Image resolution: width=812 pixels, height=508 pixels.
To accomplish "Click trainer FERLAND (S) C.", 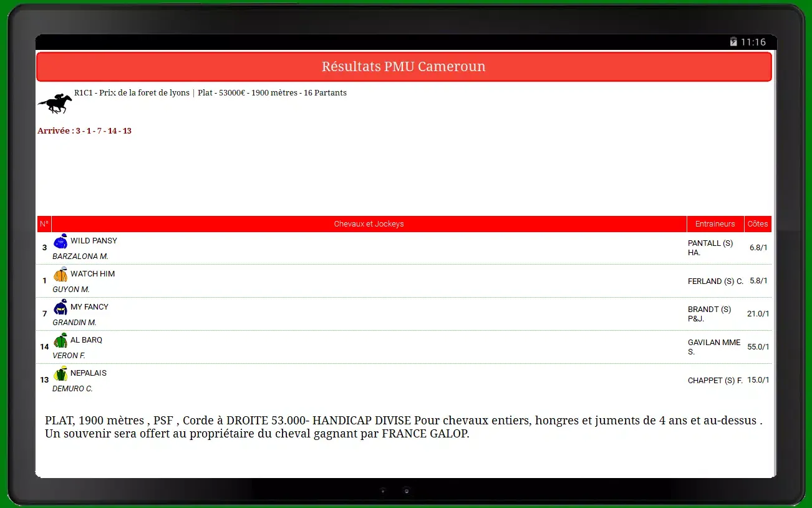I will pos(715,281).
